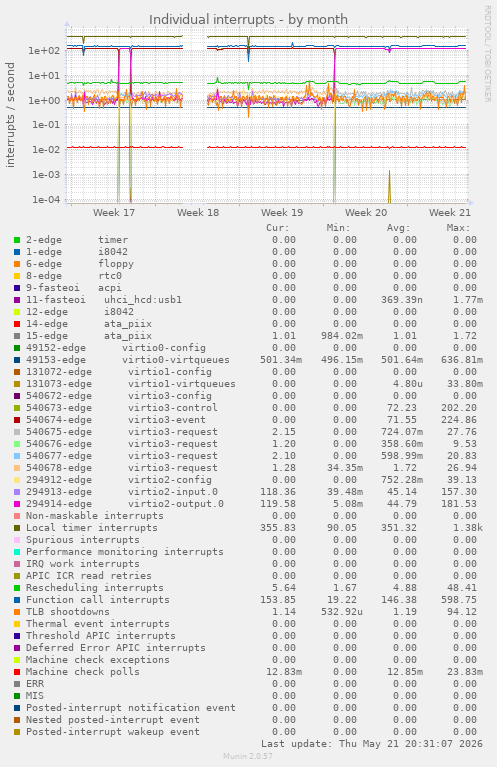The width and height of the screenshot is (497, 767).
Task: Click the Avg: column header
Action: [x=399, y=228]
